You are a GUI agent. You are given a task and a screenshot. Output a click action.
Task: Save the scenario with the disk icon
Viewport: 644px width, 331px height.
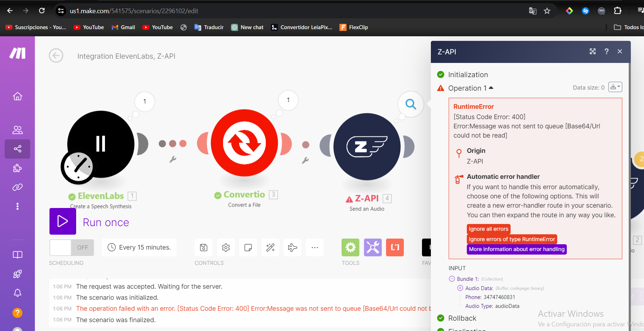(x=204, y=247)
